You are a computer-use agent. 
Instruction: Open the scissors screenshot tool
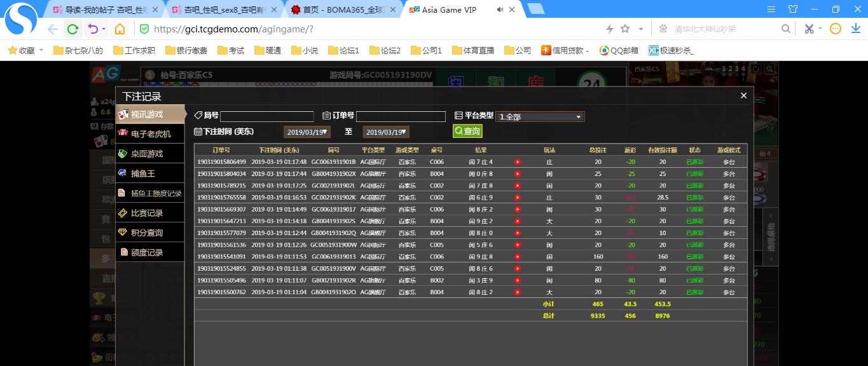tap(808, 29)
